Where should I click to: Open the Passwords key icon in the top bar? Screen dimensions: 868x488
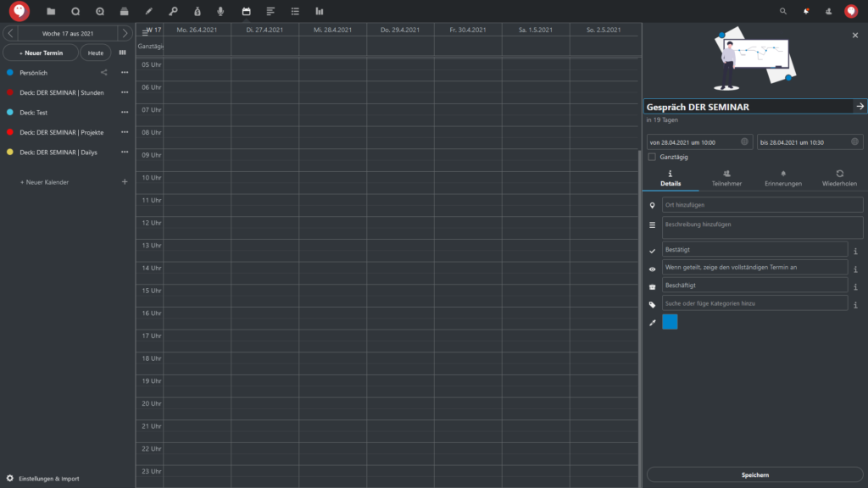(173, 12)
